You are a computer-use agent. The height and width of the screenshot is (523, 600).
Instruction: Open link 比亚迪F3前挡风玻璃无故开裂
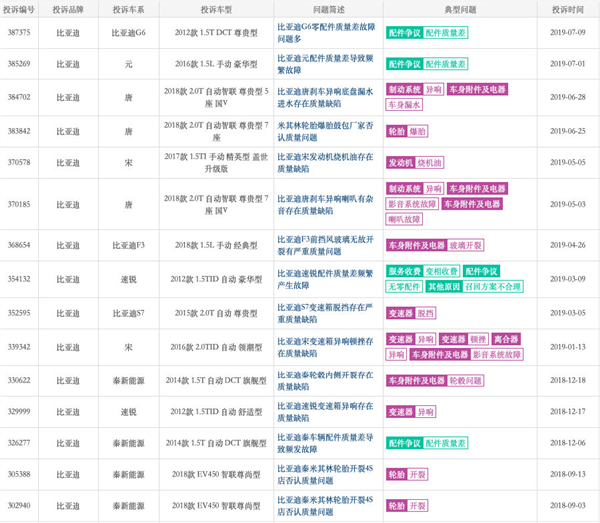tap(325, 245)
